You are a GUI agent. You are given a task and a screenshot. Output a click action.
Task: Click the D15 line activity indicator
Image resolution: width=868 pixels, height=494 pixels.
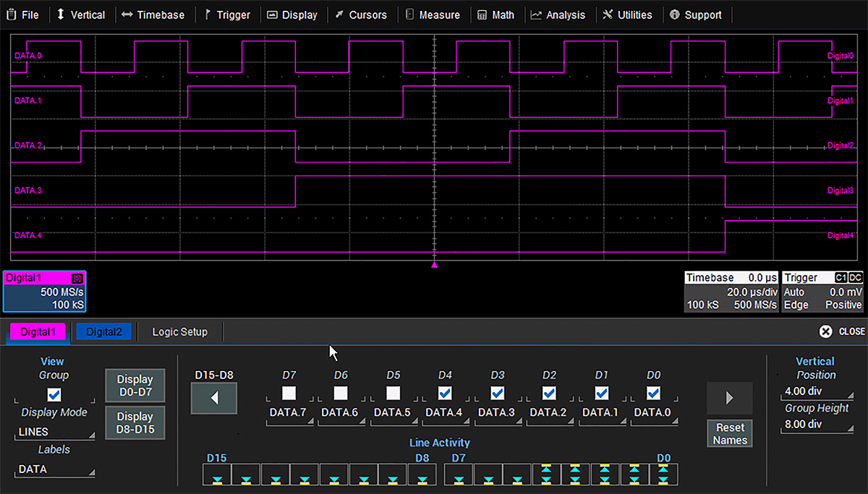pyautogui.click(x=217, y=474)
